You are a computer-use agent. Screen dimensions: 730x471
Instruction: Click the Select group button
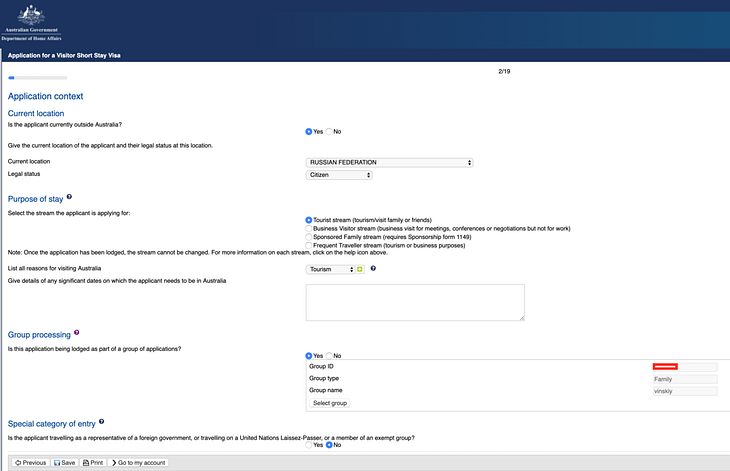click(x=330, y=403)
